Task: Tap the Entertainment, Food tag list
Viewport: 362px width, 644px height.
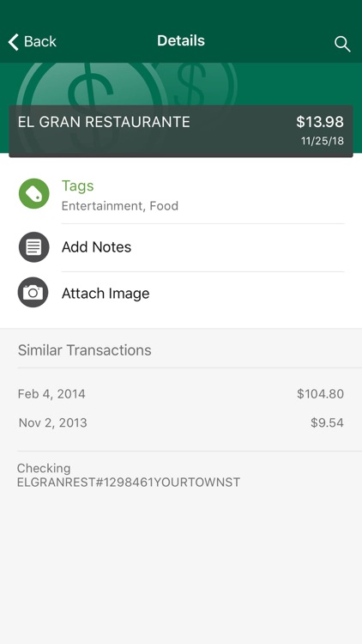Action: coord(120,206)
